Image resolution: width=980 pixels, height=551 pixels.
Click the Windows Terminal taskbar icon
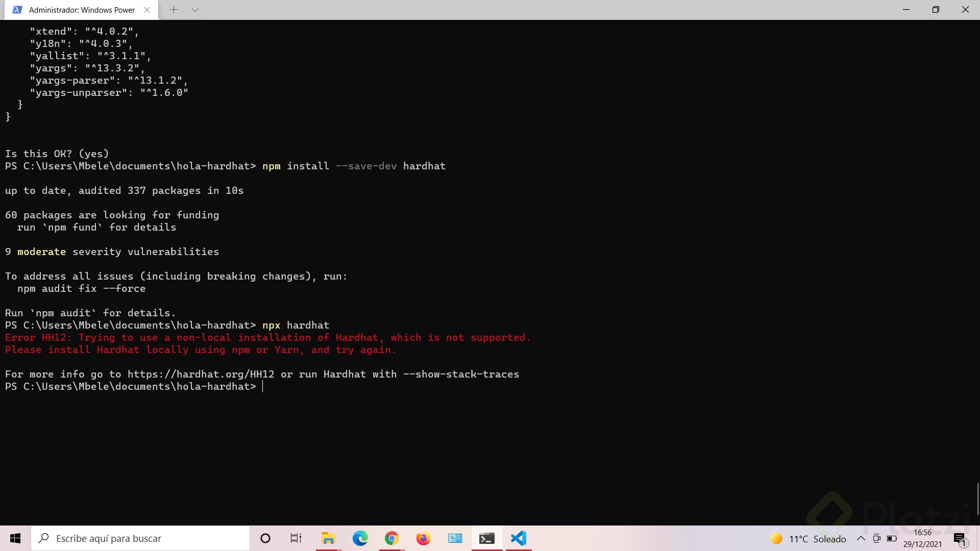[x=487, y=538]
